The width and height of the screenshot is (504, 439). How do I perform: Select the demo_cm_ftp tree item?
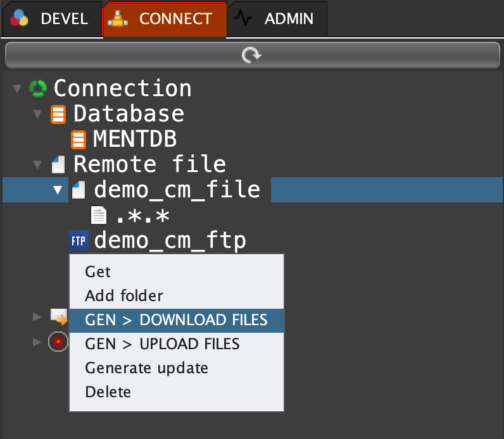pos(170,241)
